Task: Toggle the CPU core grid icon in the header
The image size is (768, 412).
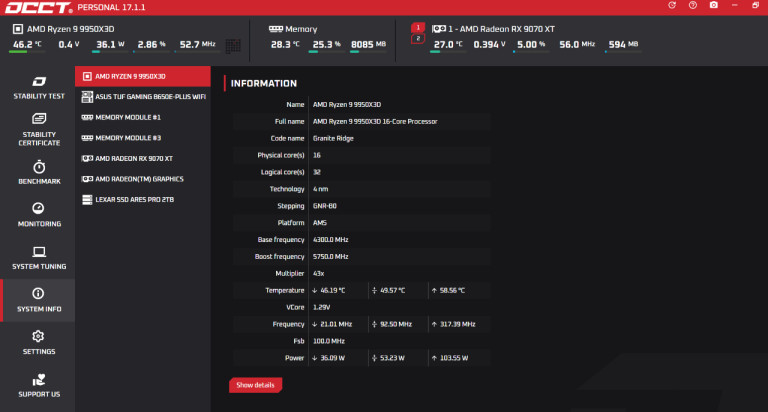Action: [x=233, y=46]
